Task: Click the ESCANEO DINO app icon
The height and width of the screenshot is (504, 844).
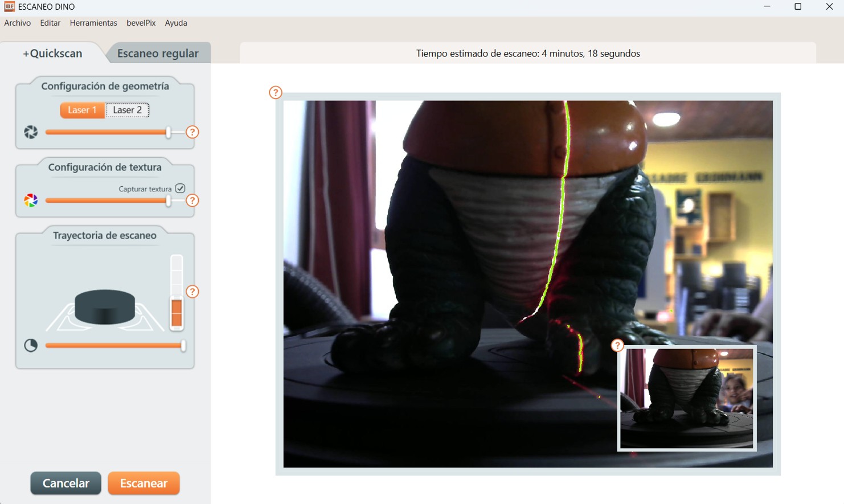Action: (x=9, y=7)
